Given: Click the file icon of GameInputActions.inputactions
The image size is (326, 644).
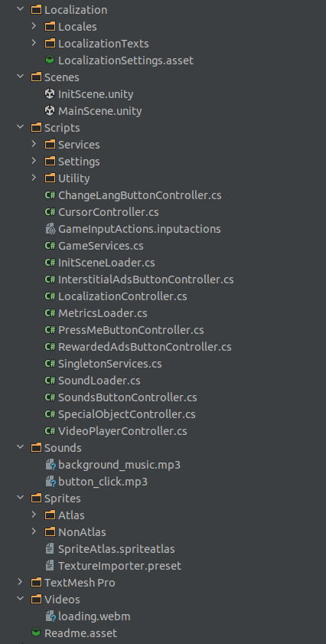Looking at the screenshot, I should pyautogui.click(x=50, y=229).
